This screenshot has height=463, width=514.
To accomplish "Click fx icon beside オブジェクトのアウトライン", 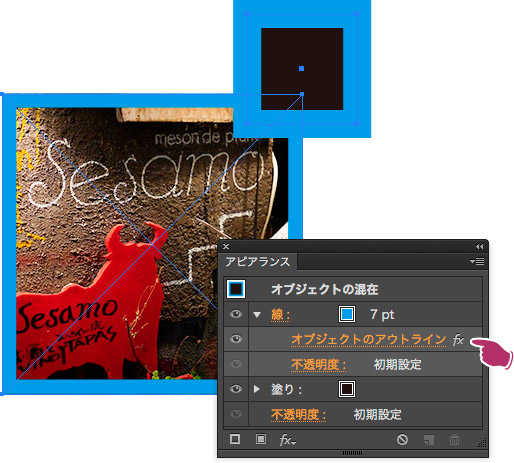I will pyautogui.click(x=458, y=340).
